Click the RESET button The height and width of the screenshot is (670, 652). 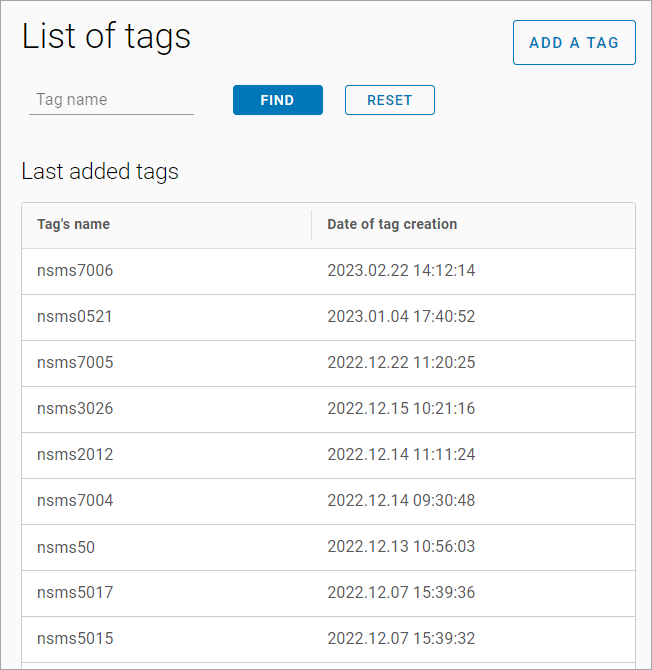(x=389, y=100)
